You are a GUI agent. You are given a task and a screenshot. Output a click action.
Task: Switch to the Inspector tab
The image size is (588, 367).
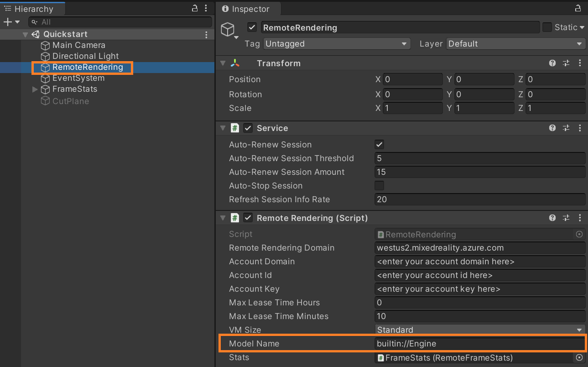248,9
